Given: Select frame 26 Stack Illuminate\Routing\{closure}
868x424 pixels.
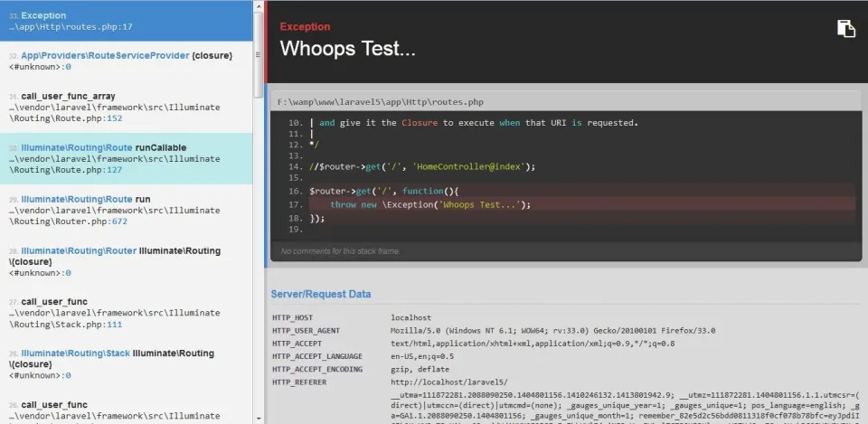Looking at the screenshot, I should [x=127, y=363].
